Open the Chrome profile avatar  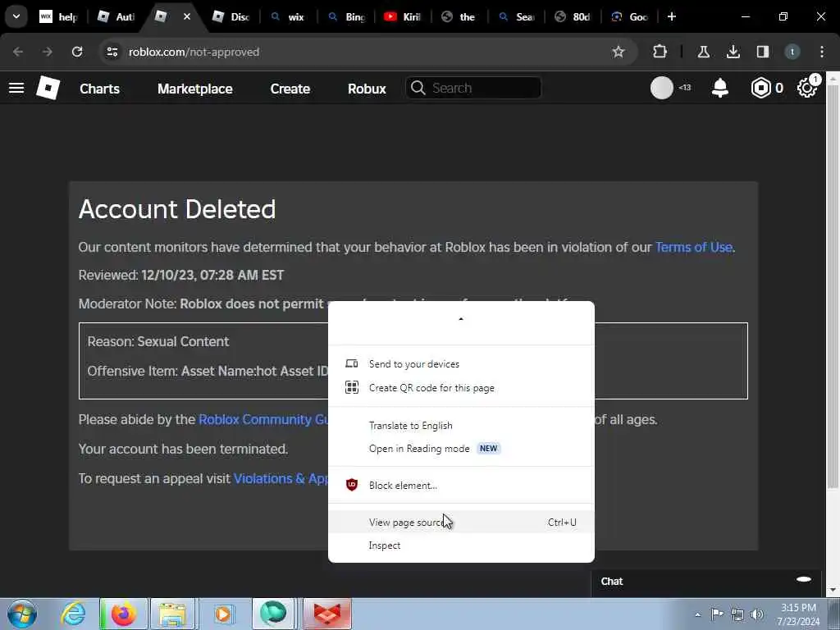pos(792,52)
